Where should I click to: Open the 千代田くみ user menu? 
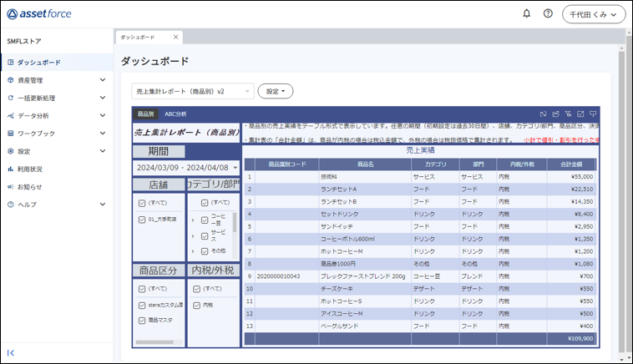[594, 14]
